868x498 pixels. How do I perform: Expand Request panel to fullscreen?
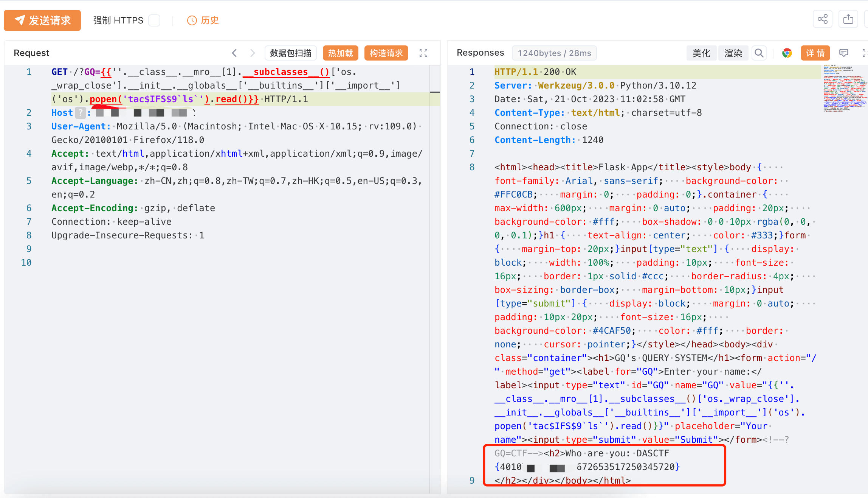click(x=423, y=53)
